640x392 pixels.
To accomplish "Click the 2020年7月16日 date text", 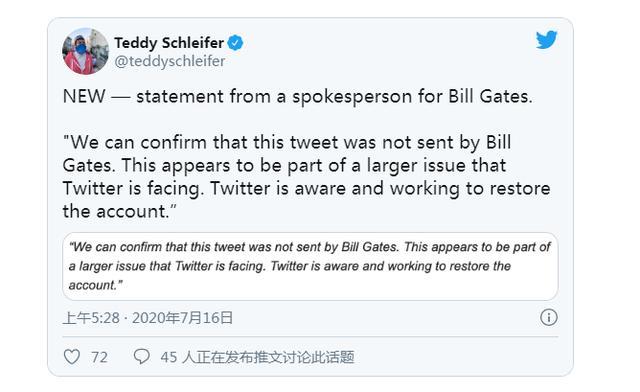I will pyautogui.click(x=182, y=318).
